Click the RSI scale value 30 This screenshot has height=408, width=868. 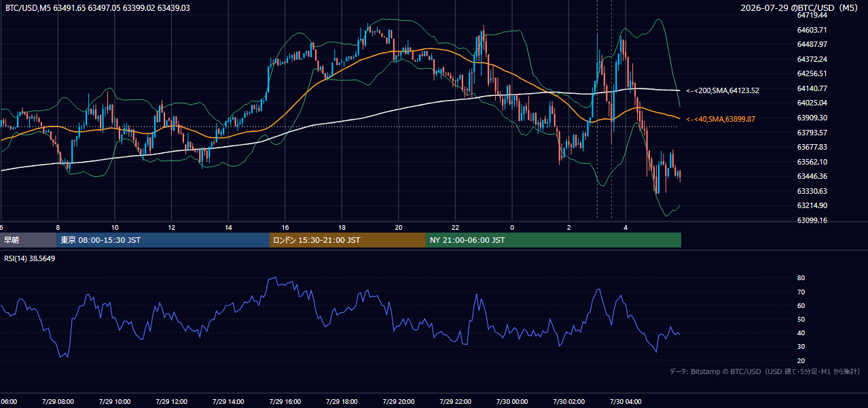pos(801,347)
